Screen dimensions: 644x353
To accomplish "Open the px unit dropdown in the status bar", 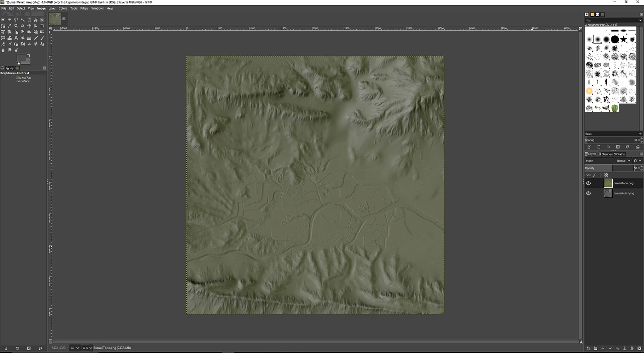I will 75,348.
